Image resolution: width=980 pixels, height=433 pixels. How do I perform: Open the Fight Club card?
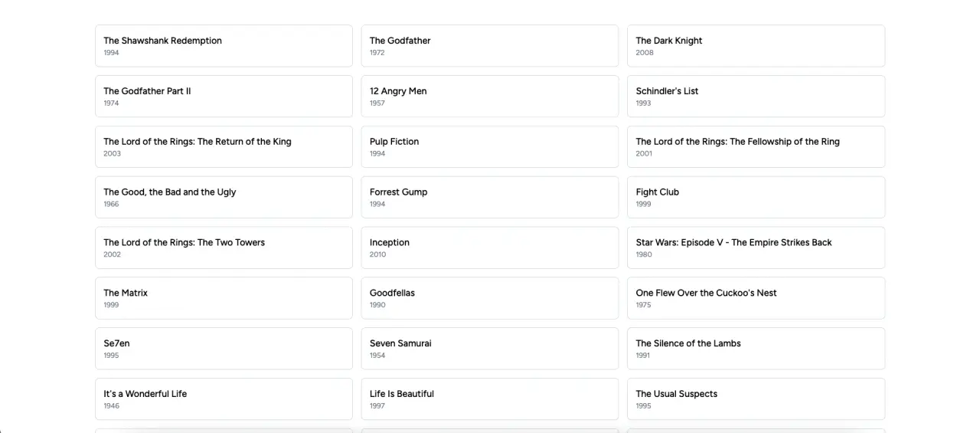(x=756, y=198)
